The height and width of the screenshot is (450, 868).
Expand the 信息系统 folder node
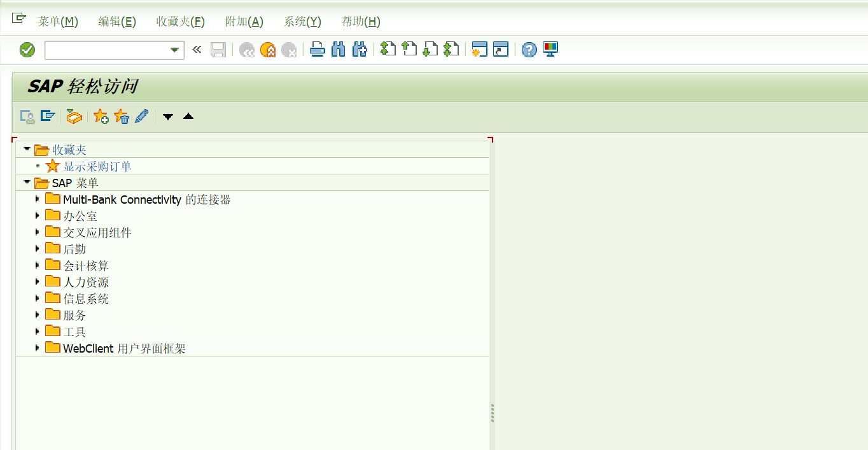[x=38, y=299]
